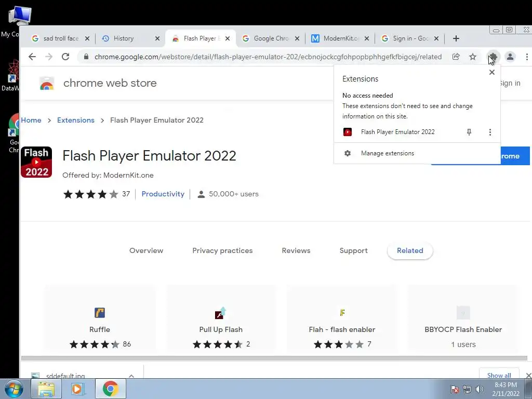Click Show all downloads
Viewport: 532px width, 399px height.
[x=499, y=375]
